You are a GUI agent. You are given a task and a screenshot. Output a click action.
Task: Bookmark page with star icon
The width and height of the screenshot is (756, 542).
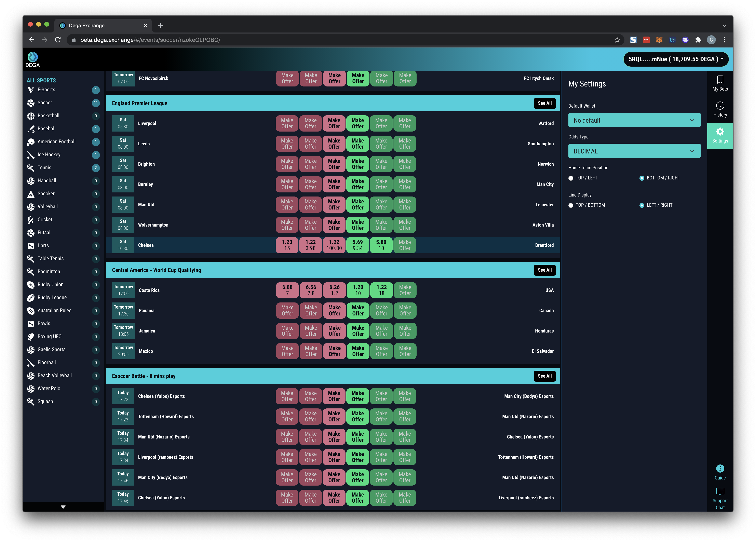617,40
